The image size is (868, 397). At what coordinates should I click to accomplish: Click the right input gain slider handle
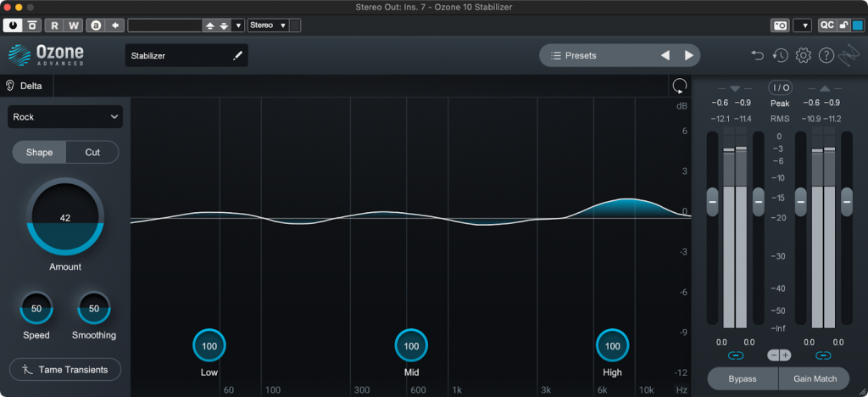(759, 202)
